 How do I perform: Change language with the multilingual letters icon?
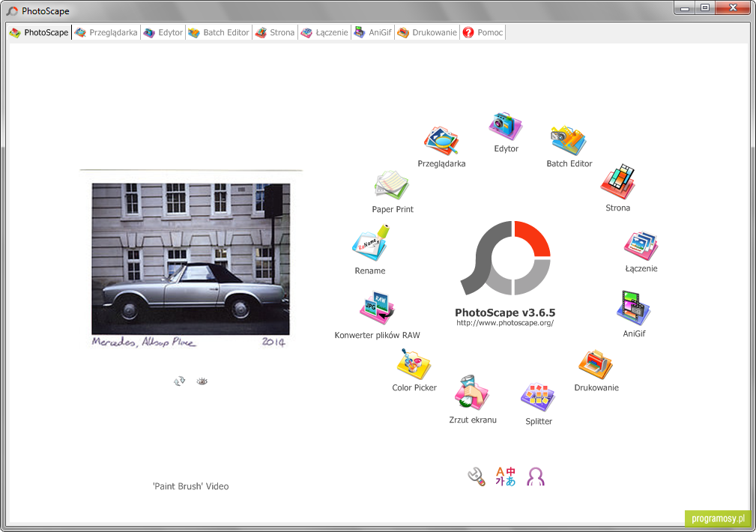pyautogui.click(x=505, y=477)
